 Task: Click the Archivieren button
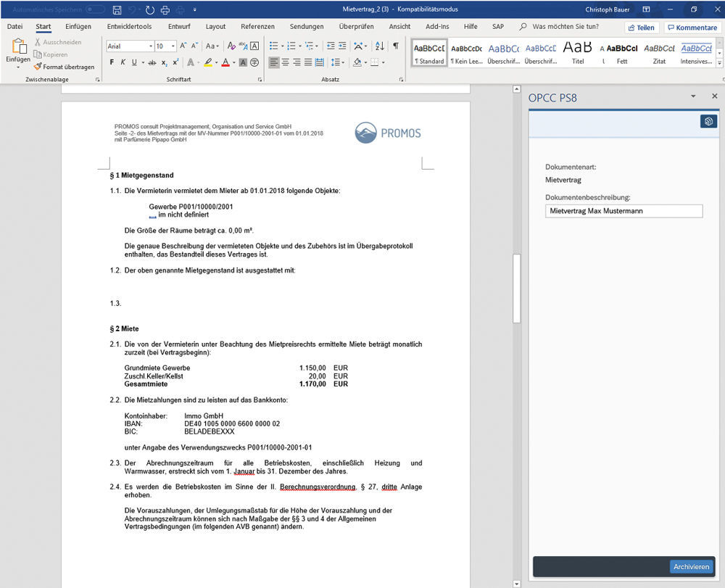[691, 567]
